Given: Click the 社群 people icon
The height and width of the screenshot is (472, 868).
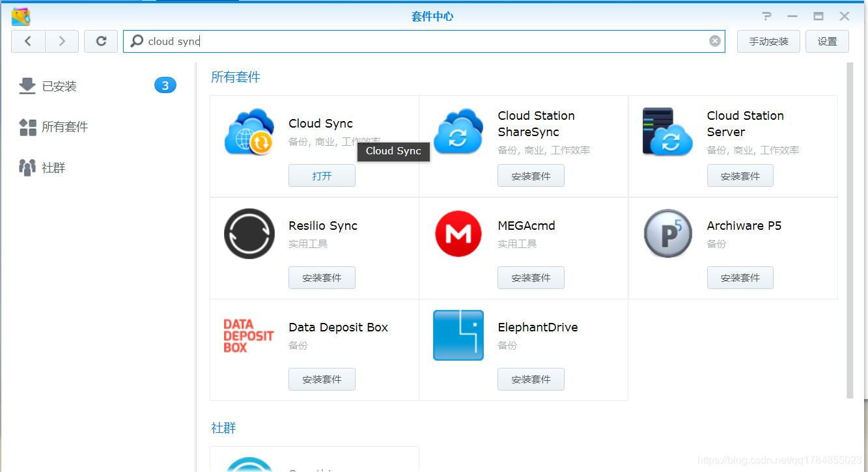Looking at the screenshot, I should (27, 168).
